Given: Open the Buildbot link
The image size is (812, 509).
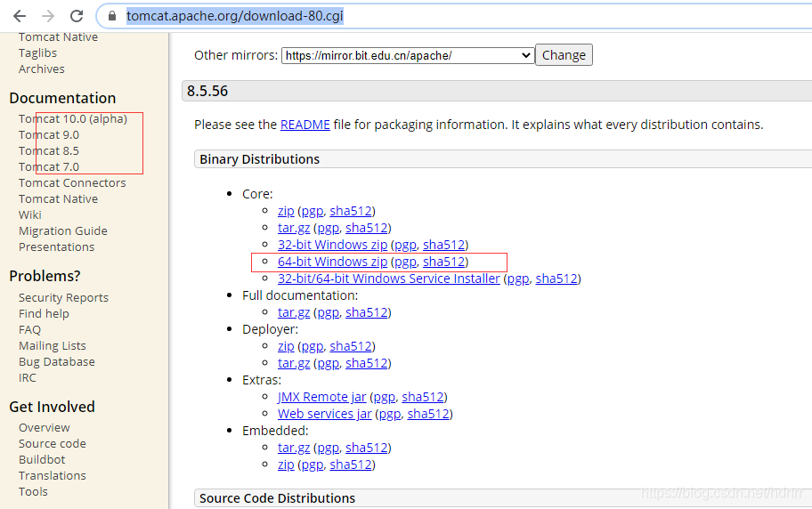Looking at the screenshot, I should [x=42, y=460].
